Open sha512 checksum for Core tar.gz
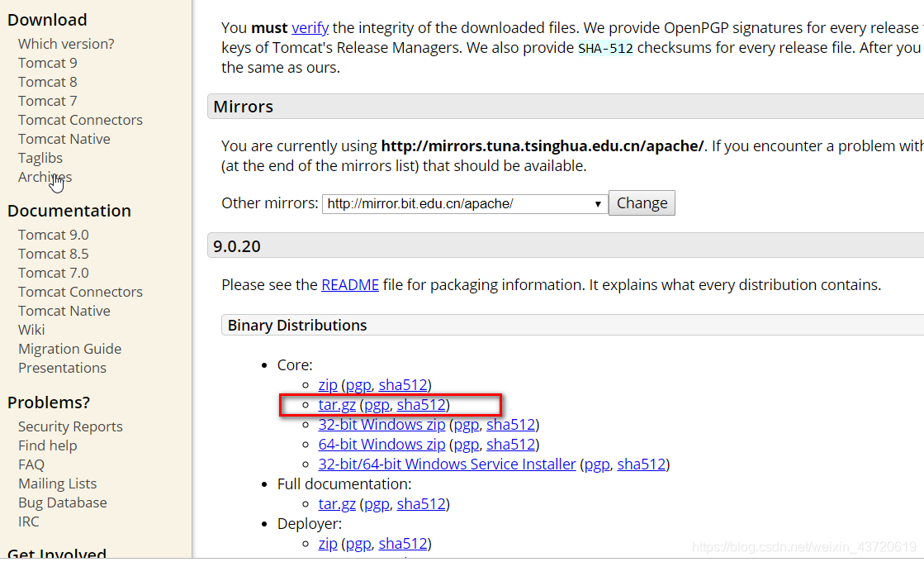 [x=421, y=405]
